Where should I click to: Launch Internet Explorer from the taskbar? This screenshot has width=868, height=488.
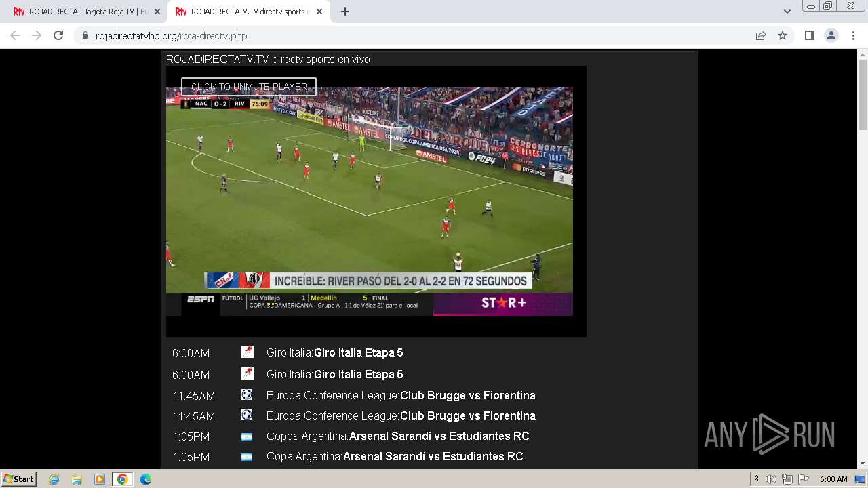coord(54,479)
